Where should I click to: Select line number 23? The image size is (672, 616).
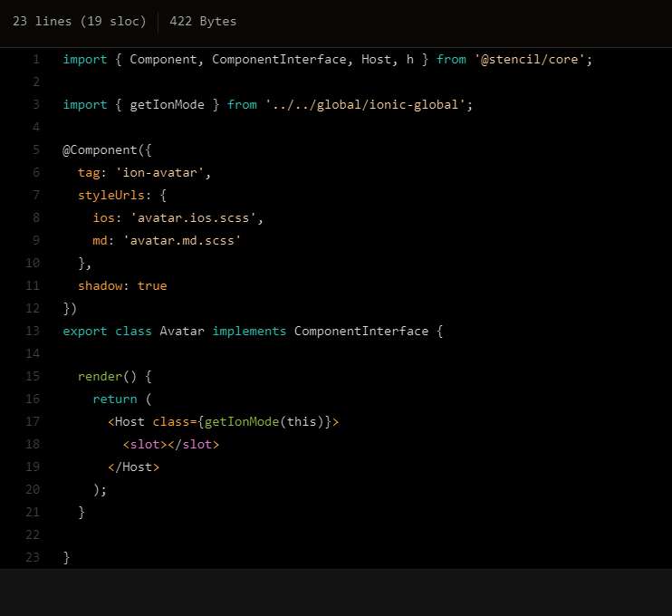tap(33, 557)
